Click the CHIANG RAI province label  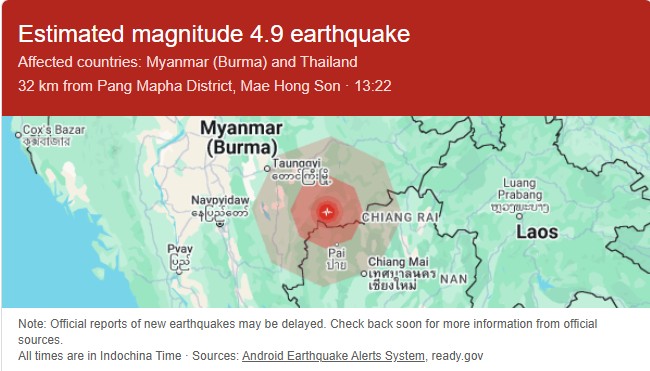point(400,218)
